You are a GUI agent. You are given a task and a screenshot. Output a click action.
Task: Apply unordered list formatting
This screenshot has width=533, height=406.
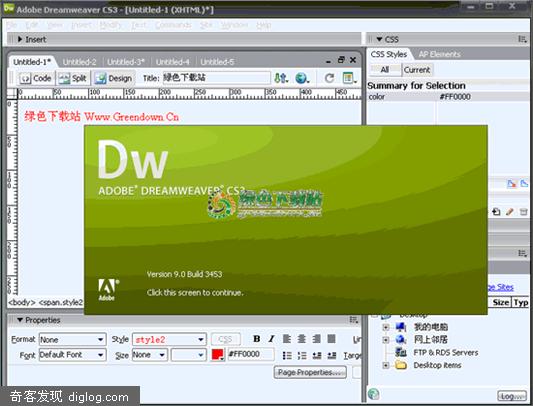(x=287, y=356)
